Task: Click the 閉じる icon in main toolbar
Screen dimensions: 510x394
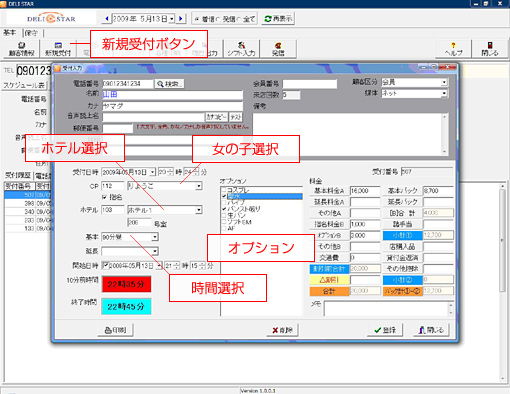Action: point(490,49)
